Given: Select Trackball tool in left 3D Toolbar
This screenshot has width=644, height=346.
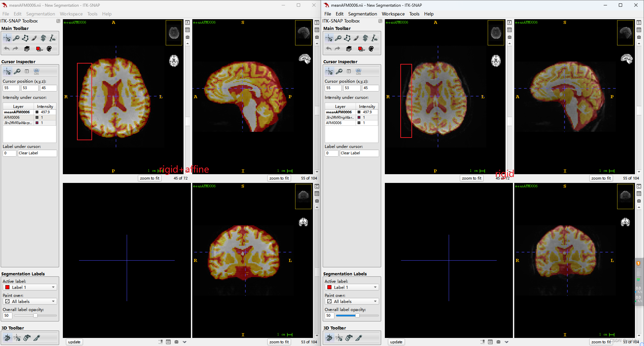Looking at the screenshot, I should [x=7, y=338].
